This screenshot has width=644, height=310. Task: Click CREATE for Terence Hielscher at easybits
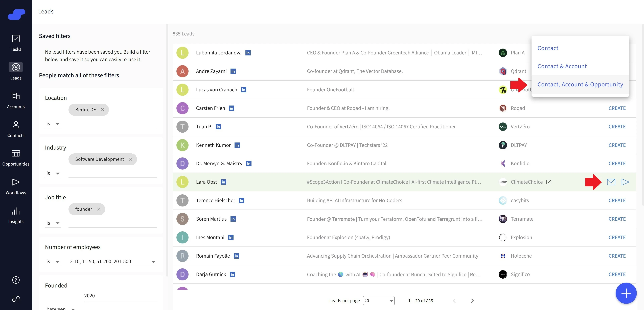617,200
